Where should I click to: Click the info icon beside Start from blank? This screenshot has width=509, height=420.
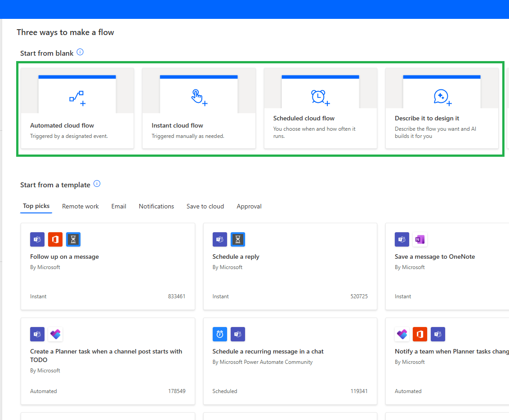[x=80, y=52]
